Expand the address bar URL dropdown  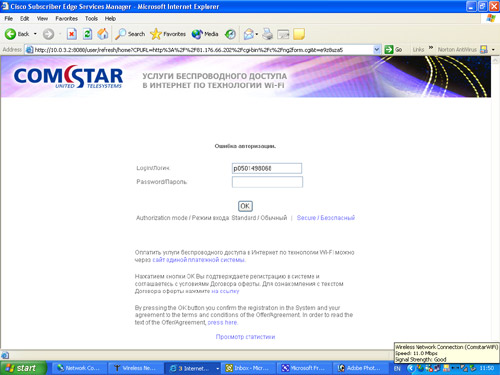coord(377,50)
